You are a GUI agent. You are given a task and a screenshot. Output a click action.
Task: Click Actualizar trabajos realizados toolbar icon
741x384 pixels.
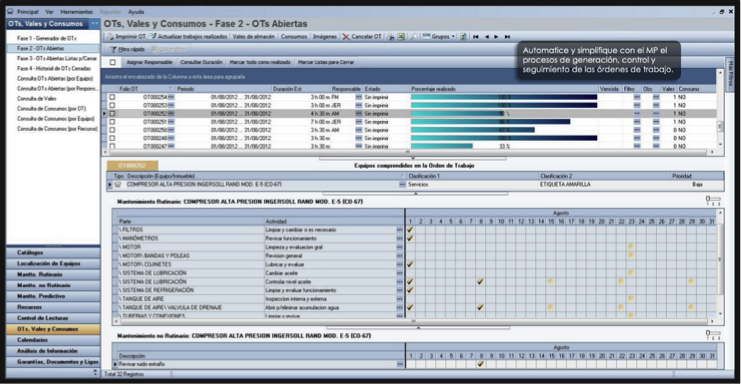click(x=153, y=36)
